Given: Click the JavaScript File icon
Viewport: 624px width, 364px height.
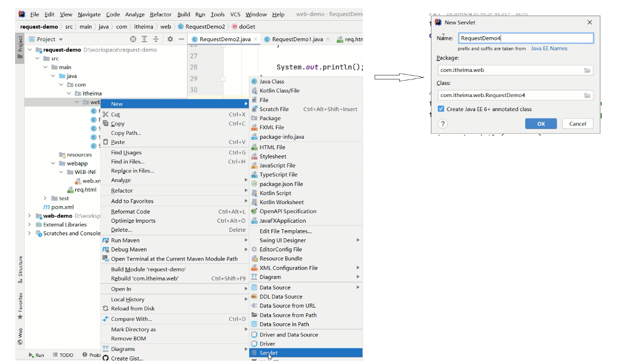Looking at the screenshot, I should pos(254,165).
